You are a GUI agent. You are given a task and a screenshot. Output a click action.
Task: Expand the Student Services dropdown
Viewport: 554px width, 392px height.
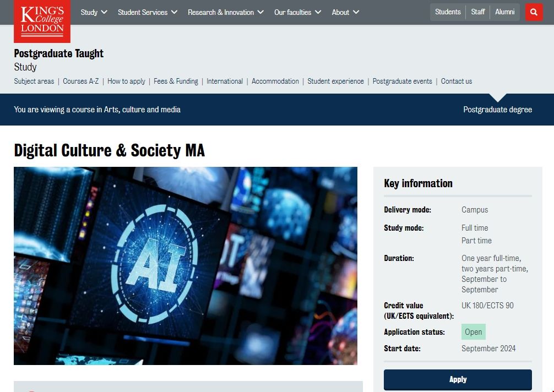click(x=148, y=12)
